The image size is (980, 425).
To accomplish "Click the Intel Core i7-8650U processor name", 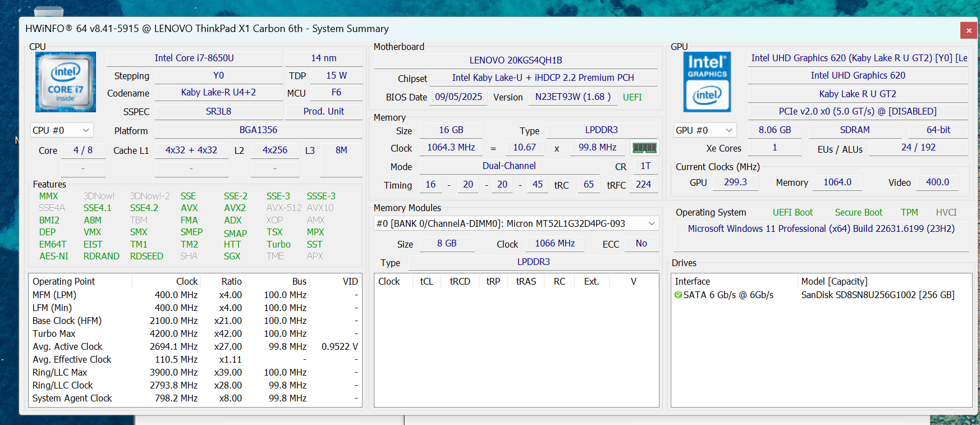I will coord(194,58).
